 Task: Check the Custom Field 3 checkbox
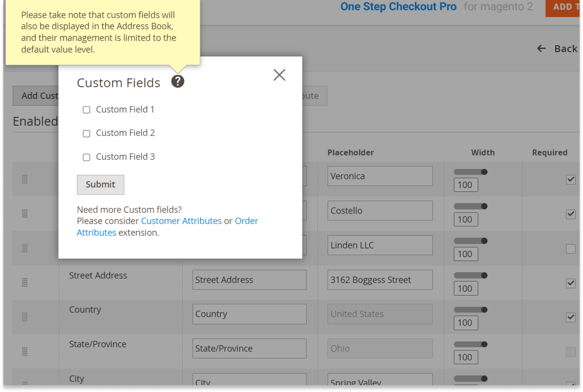pos(86,157)
